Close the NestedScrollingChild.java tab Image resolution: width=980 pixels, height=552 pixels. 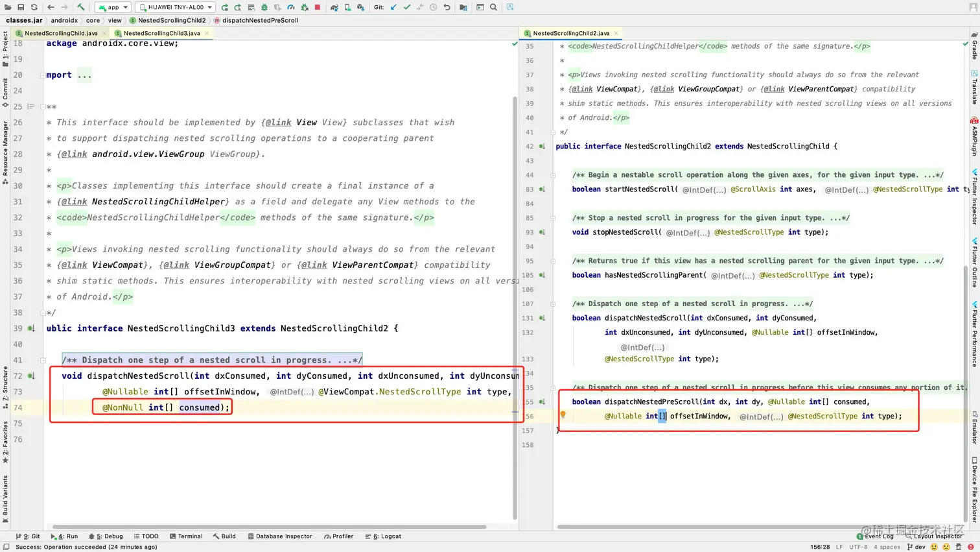(x=104, y=33)
